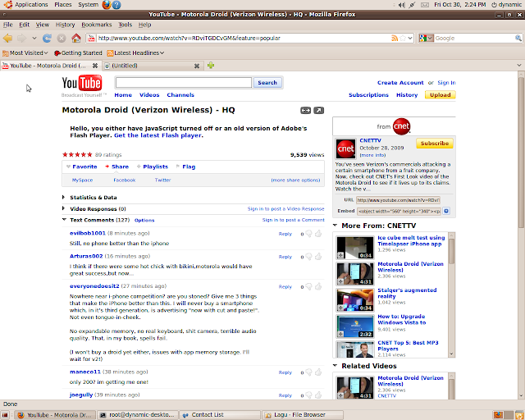525x420 pixels.
Task: Open the Share tab under the video
Action: [116, 167]
